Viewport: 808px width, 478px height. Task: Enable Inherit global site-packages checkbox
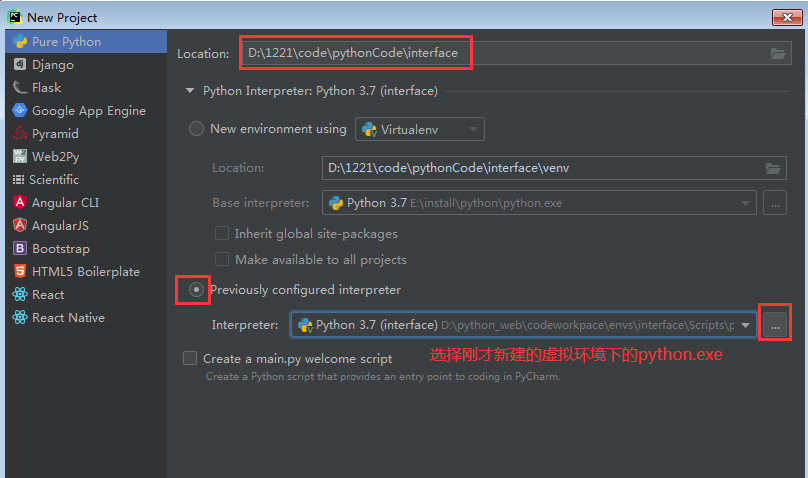222,233
